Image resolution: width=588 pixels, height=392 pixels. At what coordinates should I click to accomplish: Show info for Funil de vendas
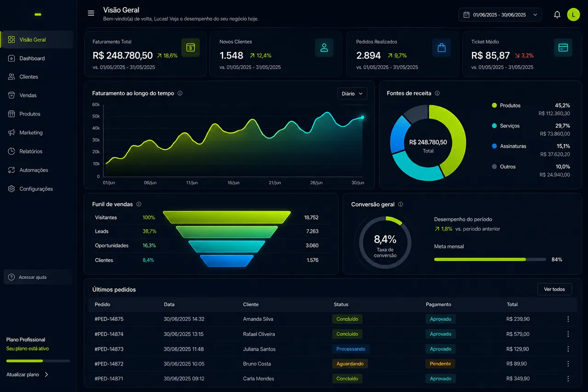tap(139, 204)
